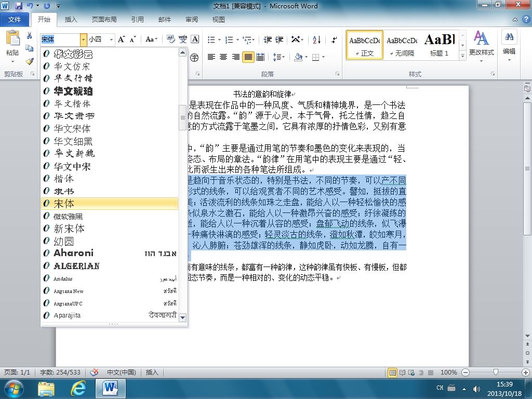The width and height of the screenshot is (532, 399).
Task: Increase font size with Grow Font icon
Action: pyautogui.click(x=122, y=39)
